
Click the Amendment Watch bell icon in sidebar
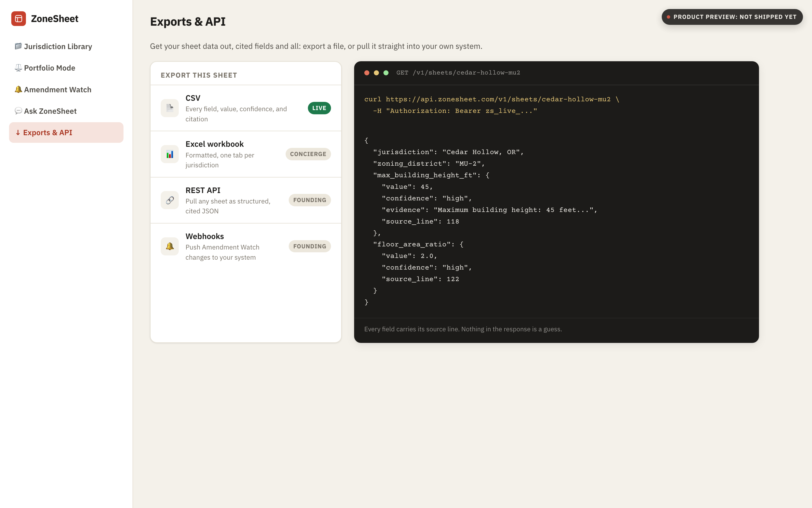pyautogui.click(x=18, y=89)
